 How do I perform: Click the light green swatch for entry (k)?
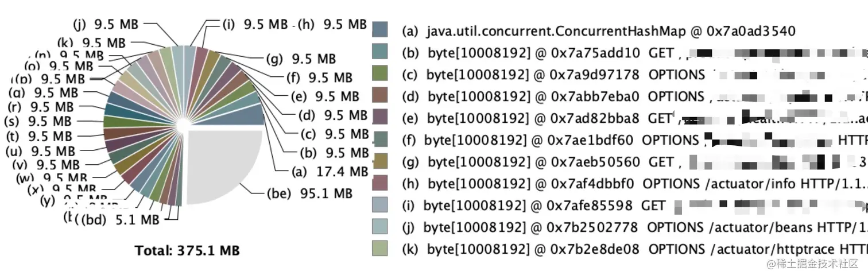point(380,249)
